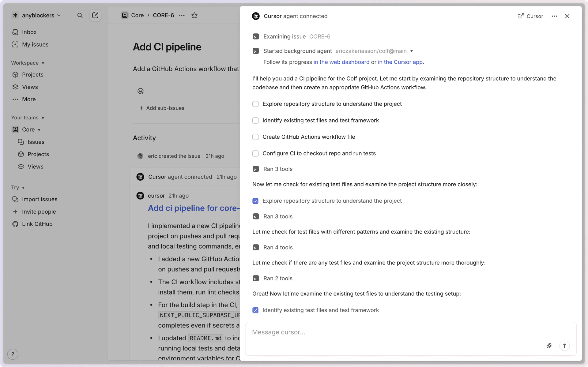Click the search magnifier icon

pyautogui.click(x=80, y=15)
